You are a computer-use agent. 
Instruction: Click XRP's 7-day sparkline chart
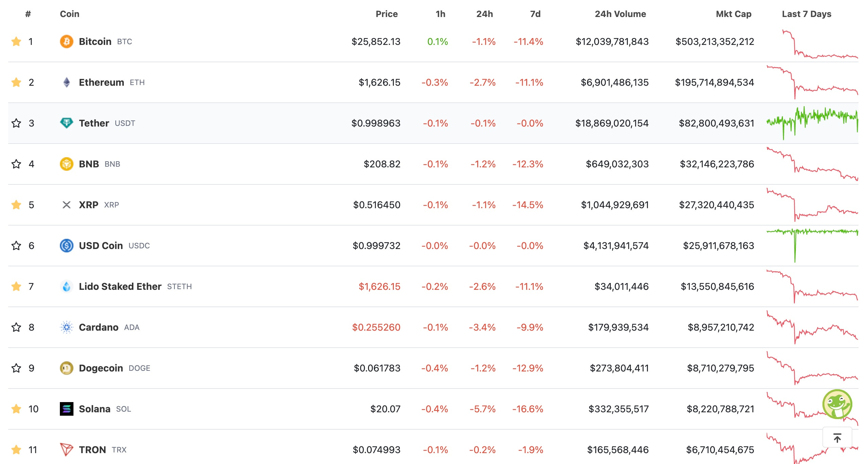pos(813,205)
